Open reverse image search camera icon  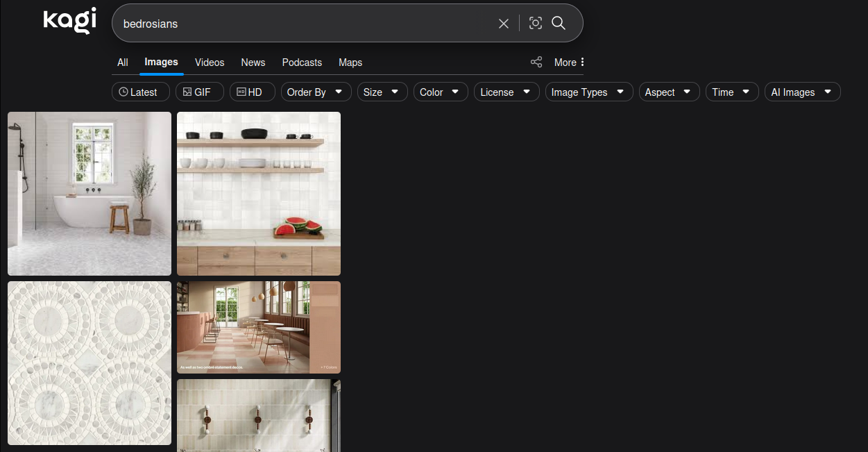tap(535, 24)
